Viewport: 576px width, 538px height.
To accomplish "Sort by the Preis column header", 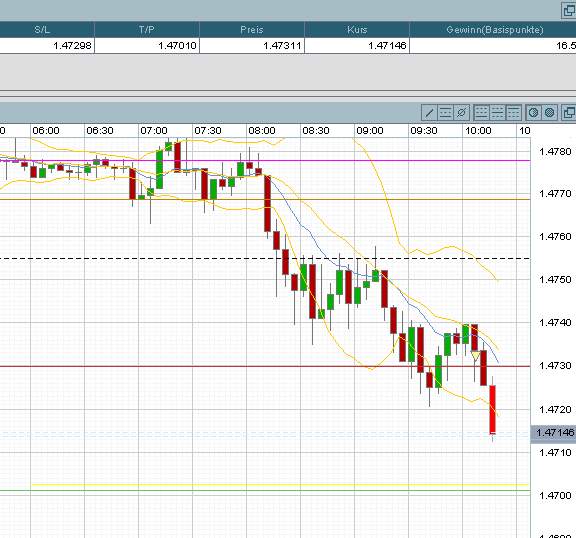I will [252, 29].
